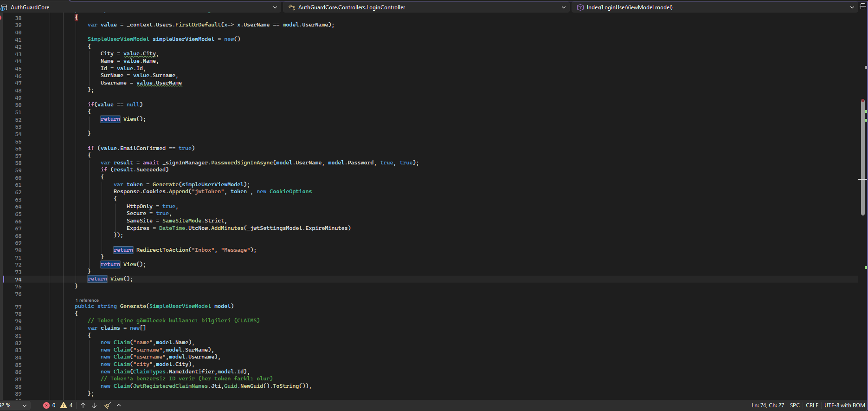This screenshot has width=868, height=411.
Task: Open the Index member dropdown
Action: (852, 7)
